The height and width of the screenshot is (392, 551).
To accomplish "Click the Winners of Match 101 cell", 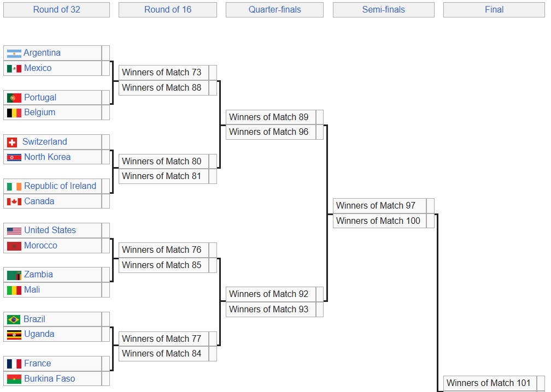I will (x=489, y=383).
